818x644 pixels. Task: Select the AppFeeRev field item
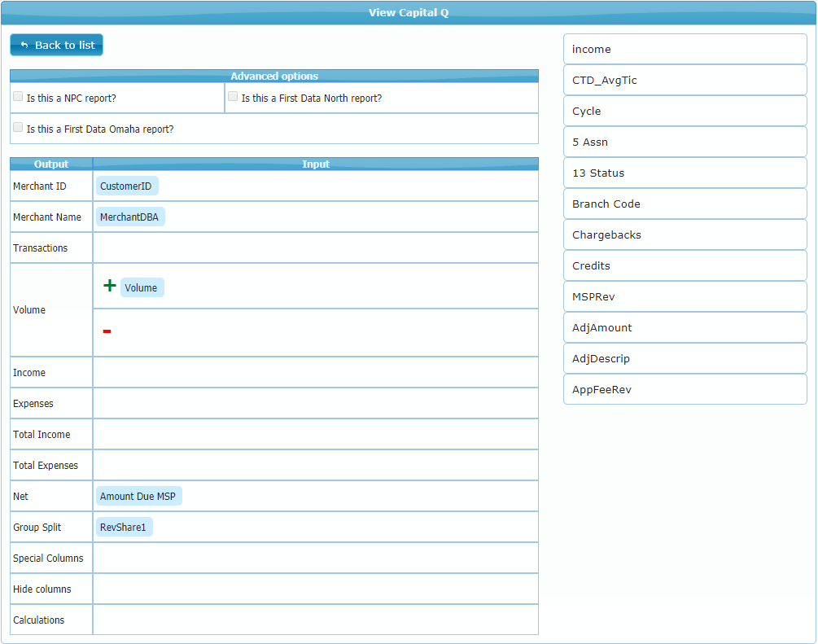[x=685, y=390]
